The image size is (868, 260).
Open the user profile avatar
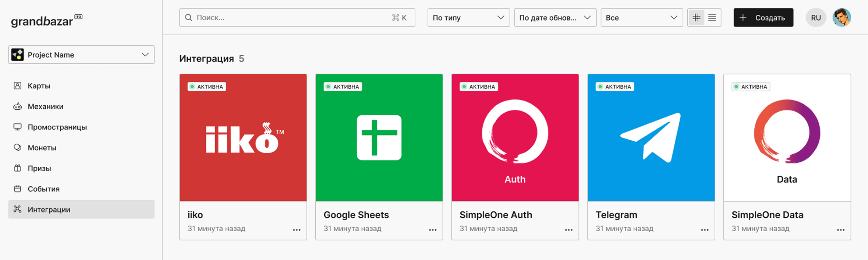pos(842,18)
